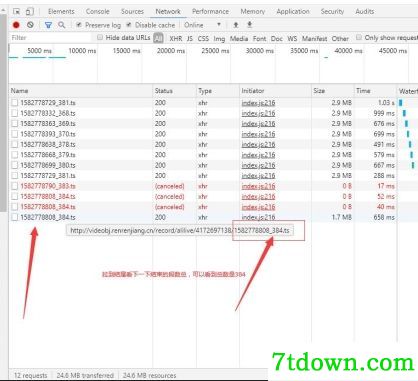Check the Only show requests option
This screenshot has width=418, height=381.
pos(359,38)
